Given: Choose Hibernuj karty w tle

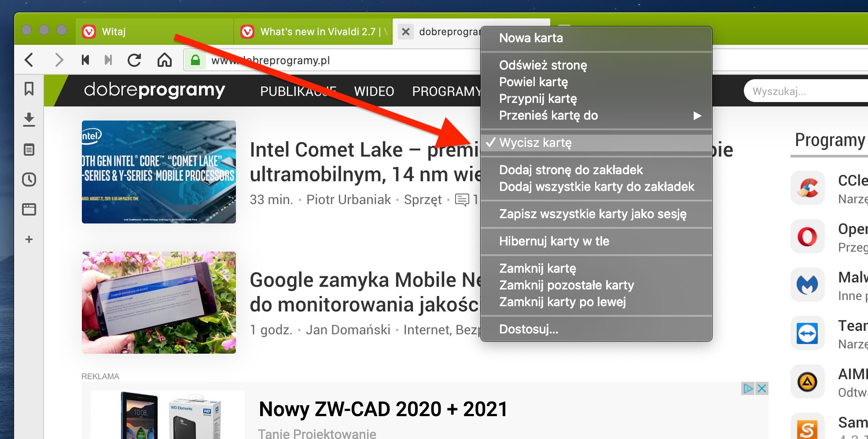Looking at the screenshot, I should (554, 241).
